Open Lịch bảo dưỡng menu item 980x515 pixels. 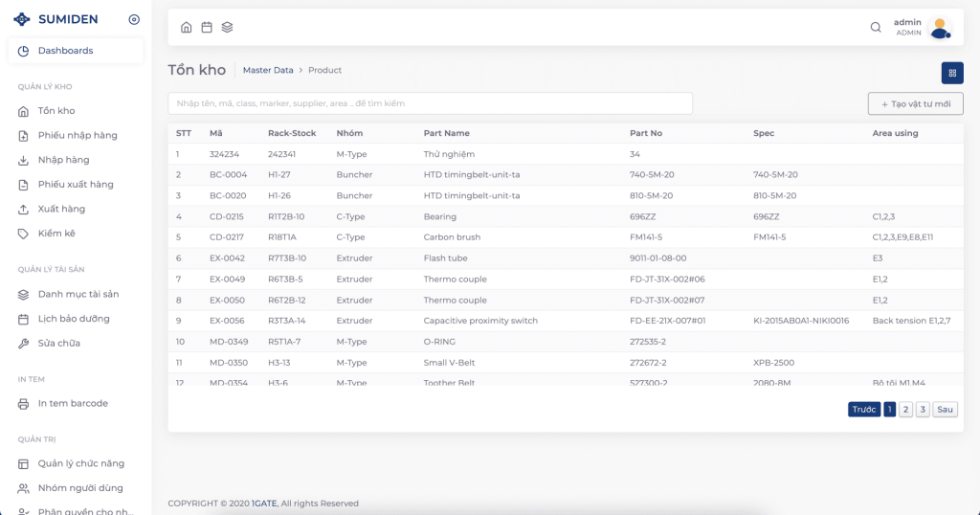click(76, 319)
